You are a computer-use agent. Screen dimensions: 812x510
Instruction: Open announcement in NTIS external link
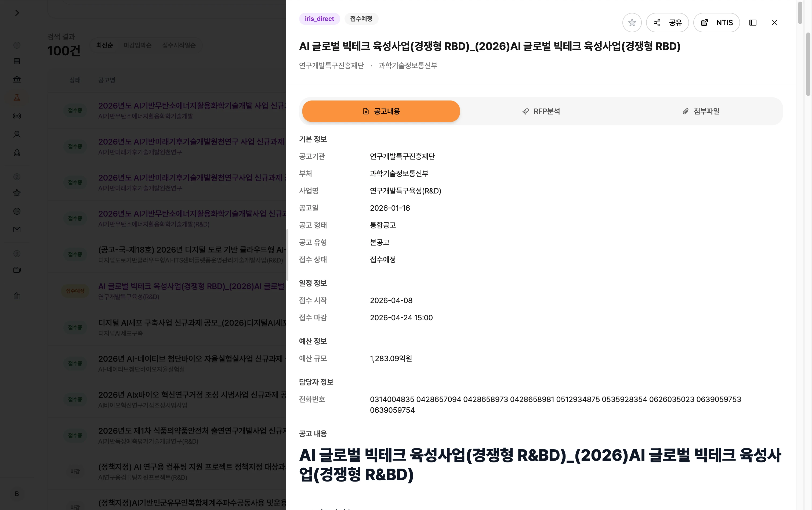coord(716,23)
